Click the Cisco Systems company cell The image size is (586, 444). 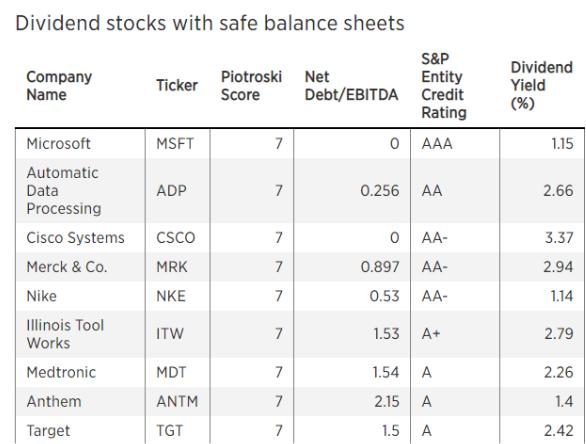click(75, 238)
